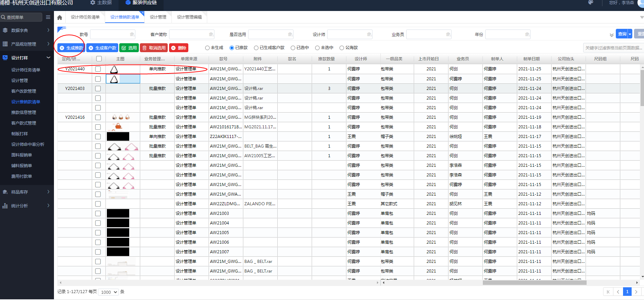Click the 设计打样 sidebar icon
This screenshot has width=644, height=301.
point(5,58)
